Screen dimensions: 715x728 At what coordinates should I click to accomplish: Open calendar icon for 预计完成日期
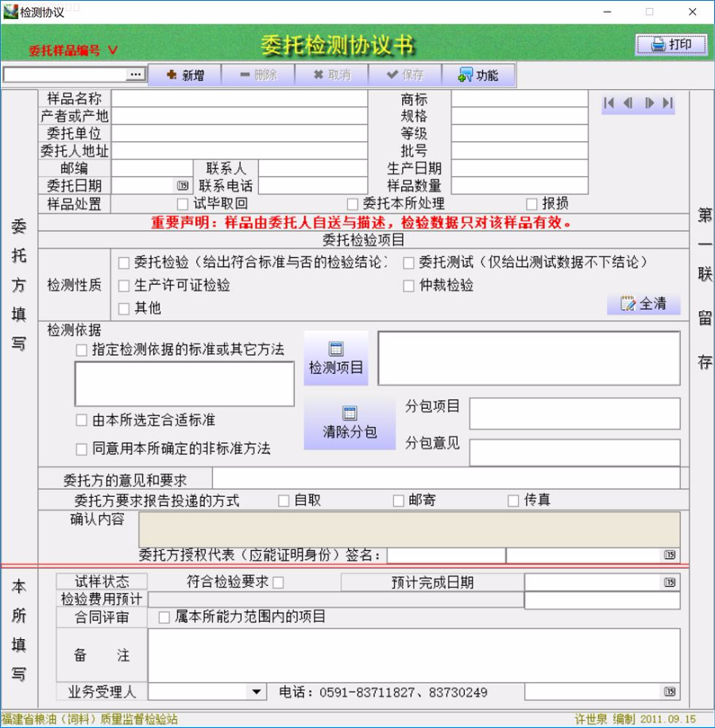pos(670,582)
